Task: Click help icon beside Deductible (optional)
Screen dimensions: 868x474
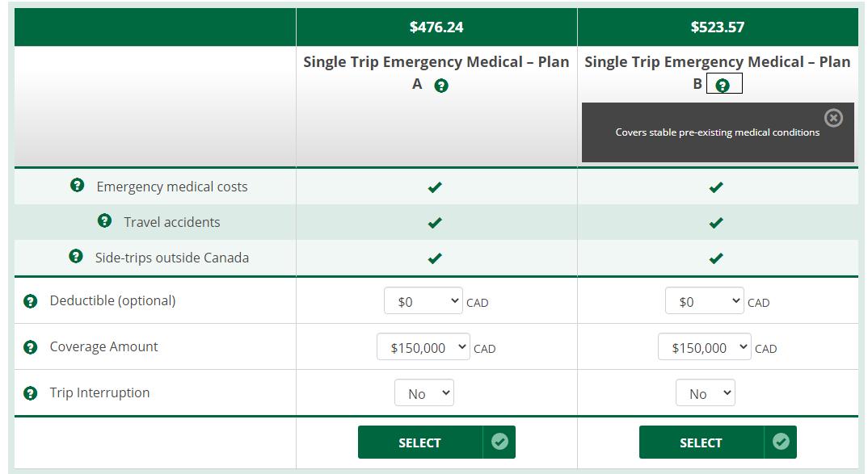Action: tap(31, 301)
